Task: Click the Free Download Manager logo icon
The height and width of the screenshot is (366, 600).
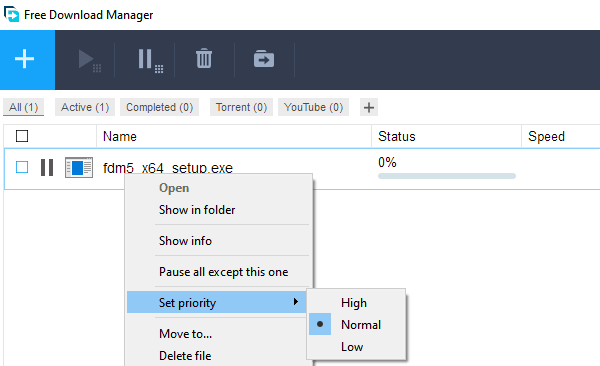Action: [x=11, y=14]
